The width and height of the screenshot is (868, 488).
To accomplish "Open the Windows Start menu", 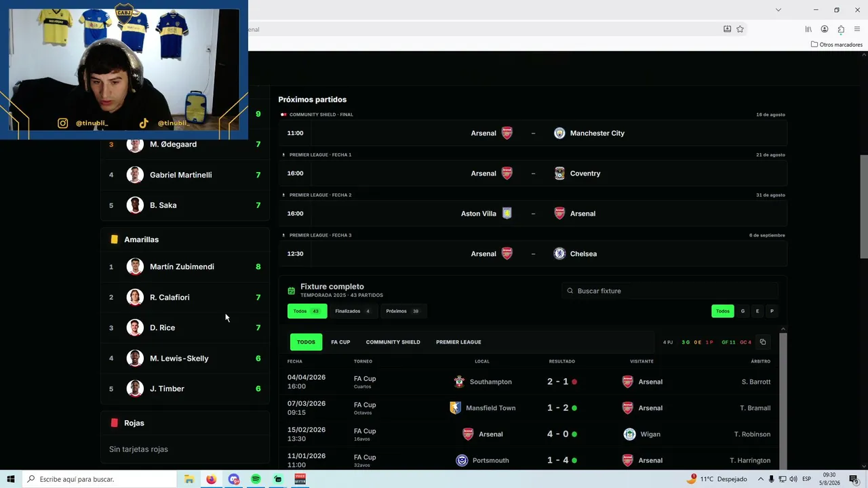I will tap(11, 479).
